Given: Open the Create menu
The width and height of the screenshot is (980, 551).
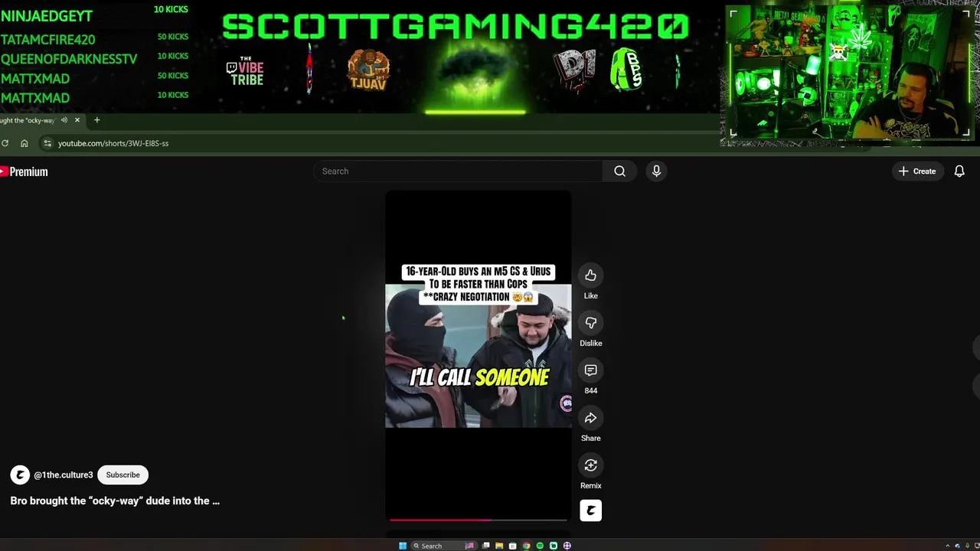Looking at the screenshot, I should [917, 171].
